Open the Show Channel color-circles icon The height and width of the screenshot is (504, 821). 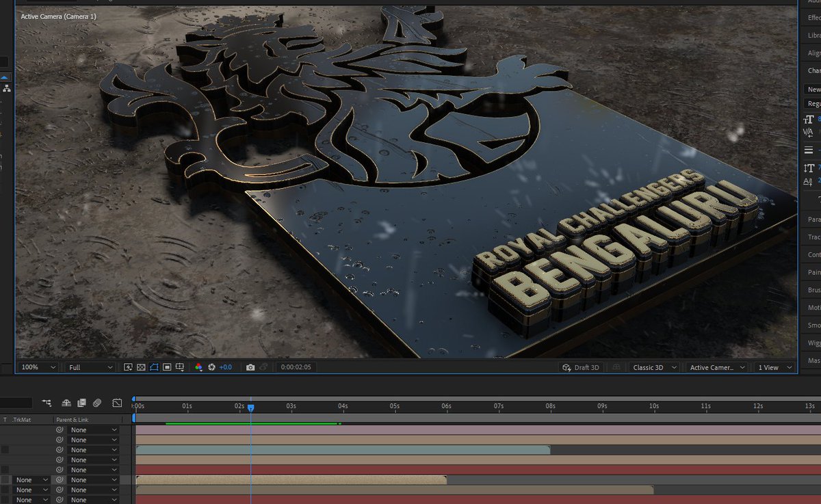coord(199,367)
